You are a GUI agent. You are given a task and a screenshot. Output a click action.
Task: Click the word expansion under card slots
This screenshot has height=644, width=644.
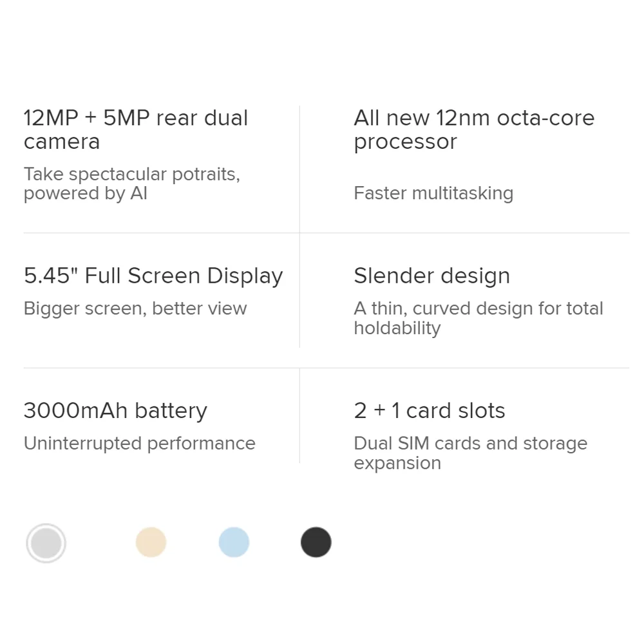[397, 464]
